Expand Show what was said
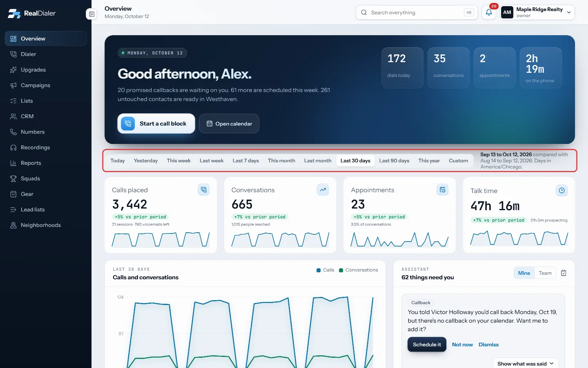 (526, 364)
